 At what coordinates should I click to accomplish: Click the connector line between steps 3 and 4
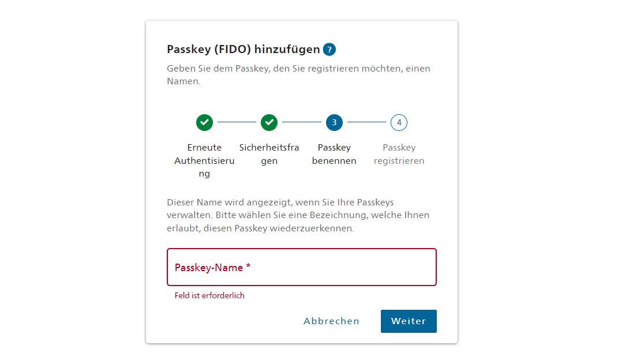366,122
